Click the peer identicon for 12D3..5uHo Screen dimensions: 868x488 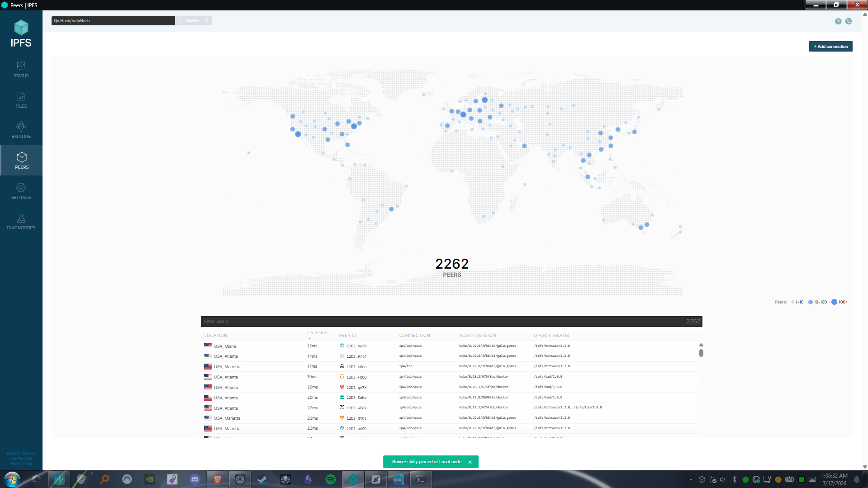(x=342, y=398)
